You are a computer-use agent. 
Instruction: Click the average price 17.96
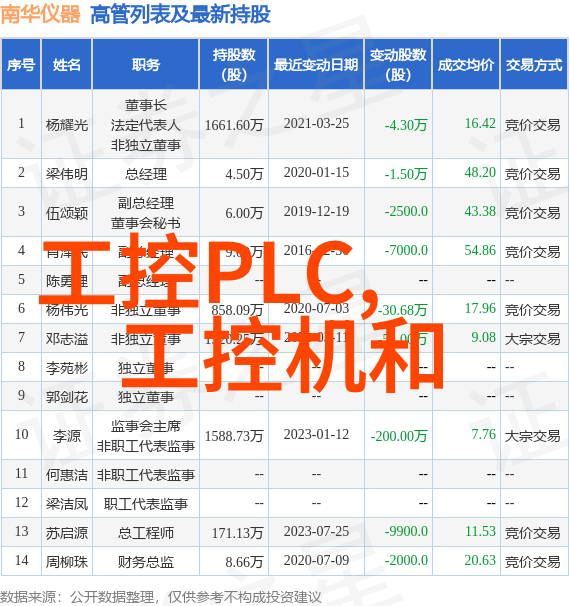480,308
